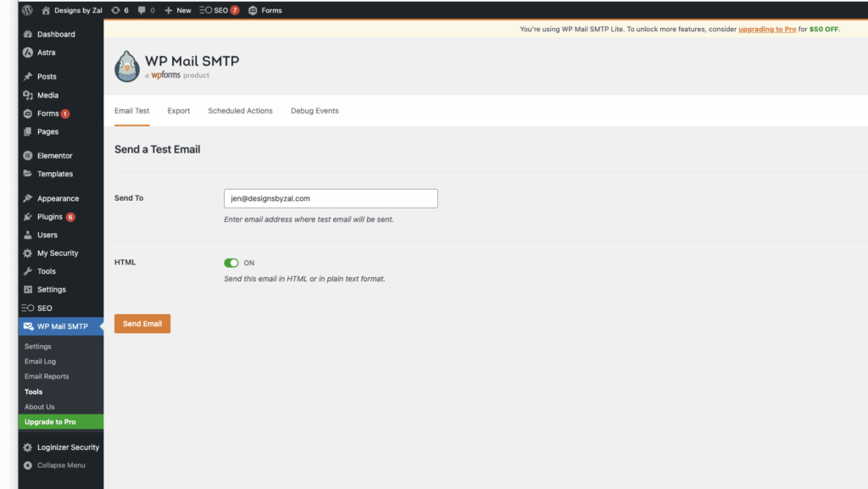868x489 pixels.
Task: Click the WordPress logo icon
Action: coord(28,10)
